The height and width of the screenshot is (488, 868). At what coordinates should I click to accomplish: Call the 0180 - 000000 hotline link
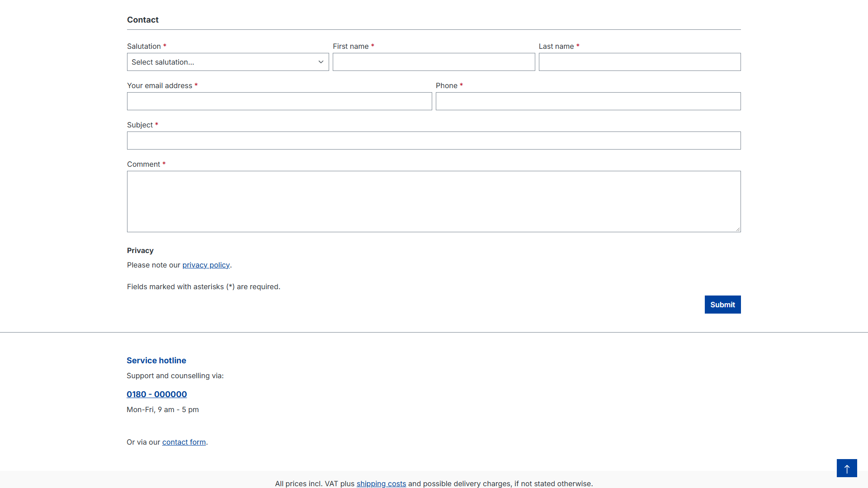(157, 394)
